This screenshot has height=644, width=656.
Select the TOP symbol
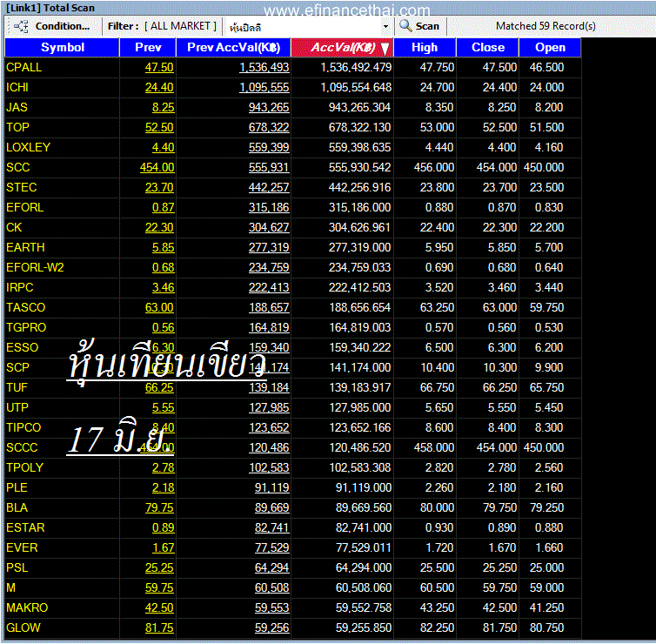pyautogui.click(x=17, y=127)
